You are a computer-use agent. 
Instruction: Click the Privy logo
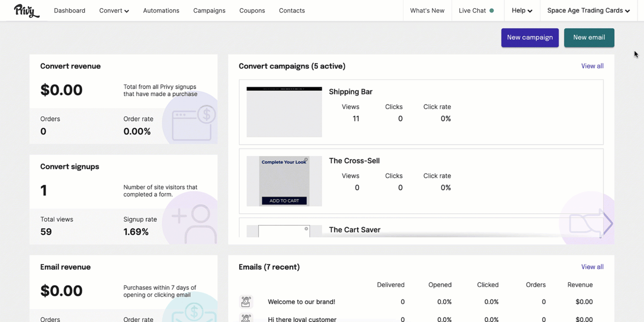pyautogui.click(x=26, y=11)
